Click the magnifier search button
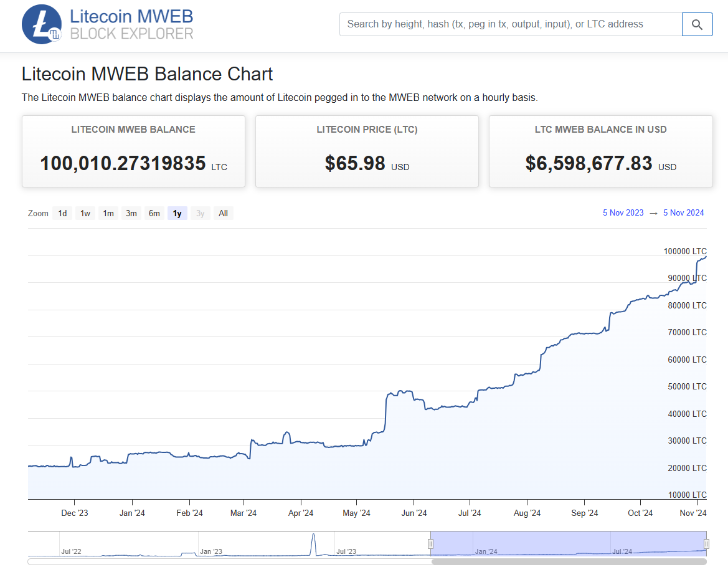Screen dimensions: 728x572 point(697,24)
